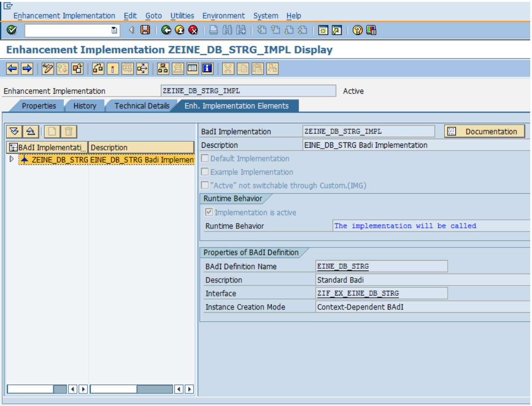
Task: Click the red Cancel icon
Action: [x=193, y=30]
